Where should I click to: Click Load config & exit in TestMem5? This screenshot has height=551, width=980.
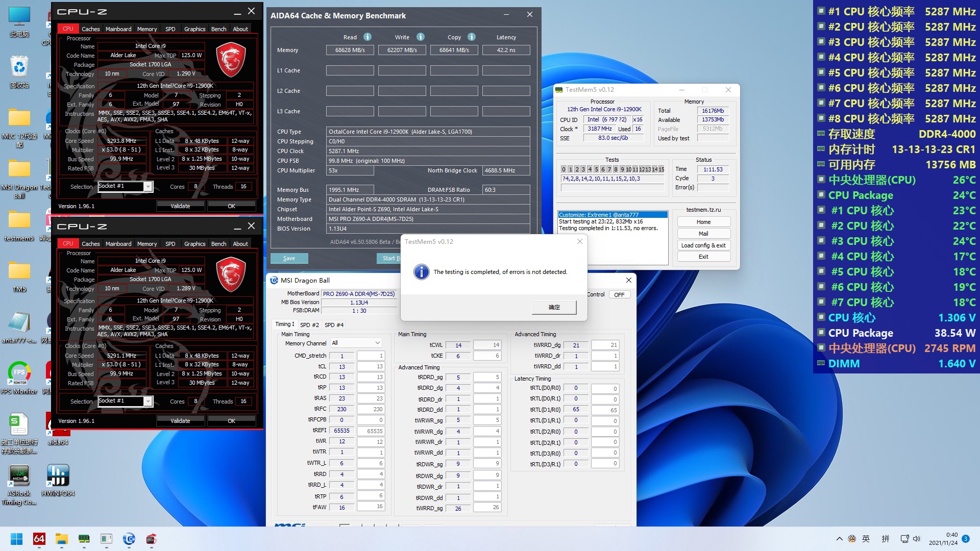pos(703,245)
